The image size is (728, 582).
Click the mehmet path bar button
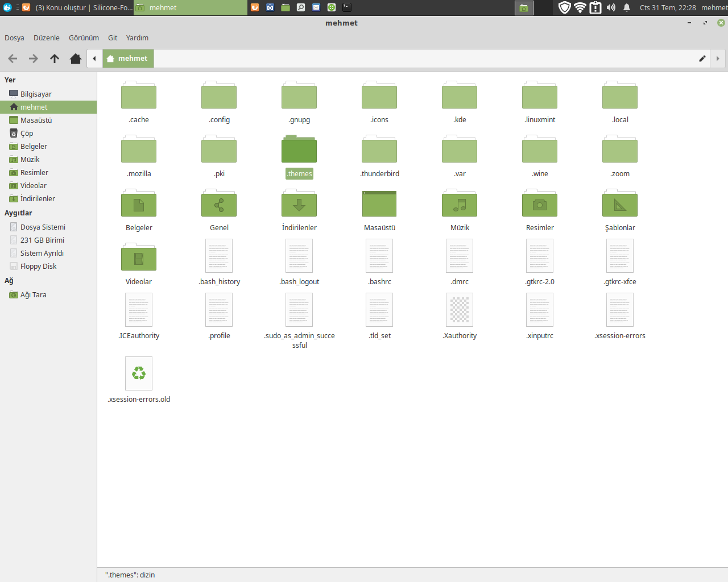point(128,59)
